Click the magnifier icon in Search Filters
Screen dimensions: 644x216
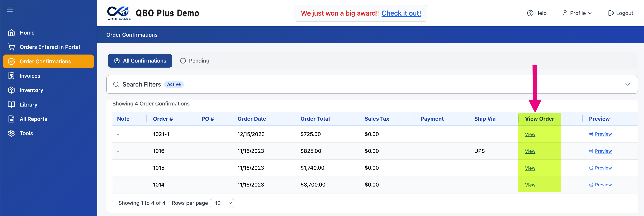coord(116,85)
